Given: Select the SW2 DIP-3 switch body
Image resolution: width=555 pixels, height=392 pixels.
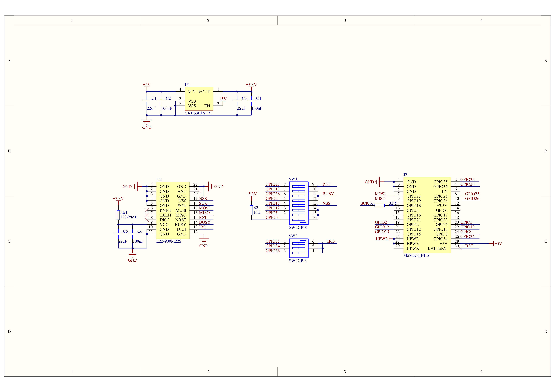Looking at the screenshot, I should pyautogui.click(x=299, y=248).
